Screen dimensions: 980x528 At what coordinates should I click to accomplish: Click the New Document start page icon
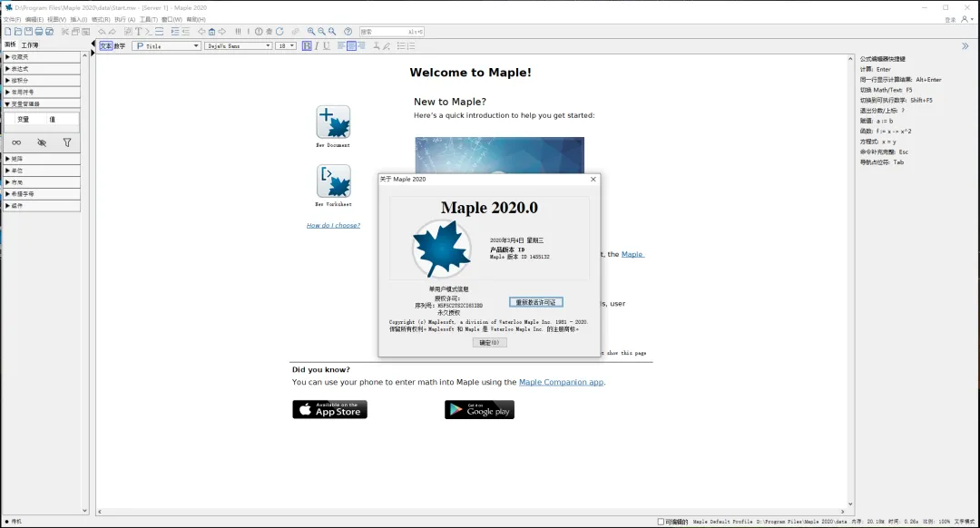click(333, 122)
